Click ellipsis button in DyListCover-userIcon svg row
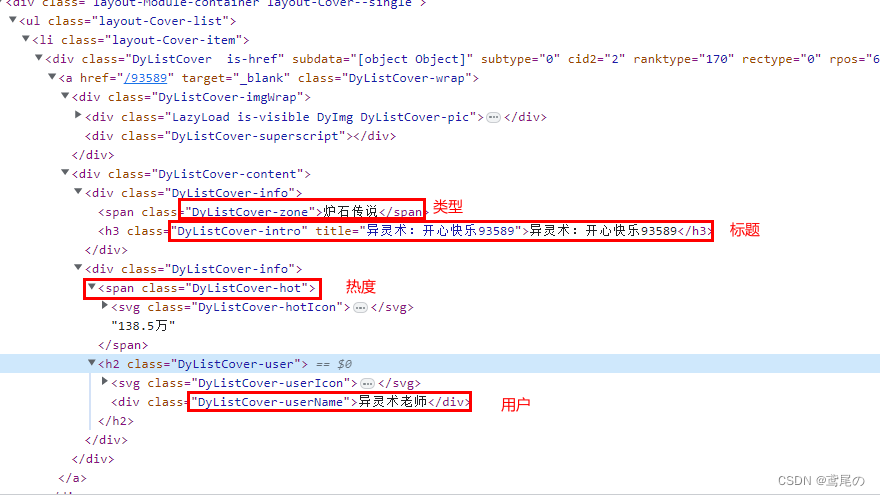Viewport: 880px width, 496px height. tap(367, 383)
